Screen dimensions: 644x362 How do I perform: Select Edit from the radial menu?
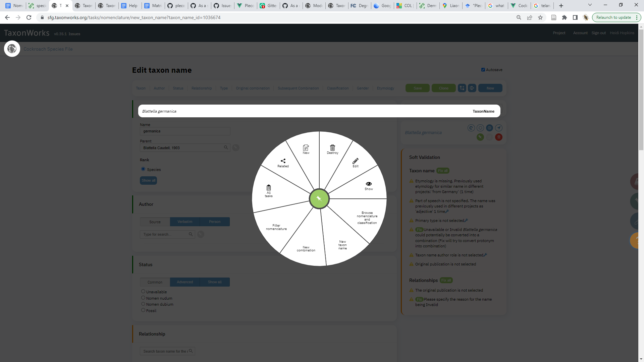356,163
